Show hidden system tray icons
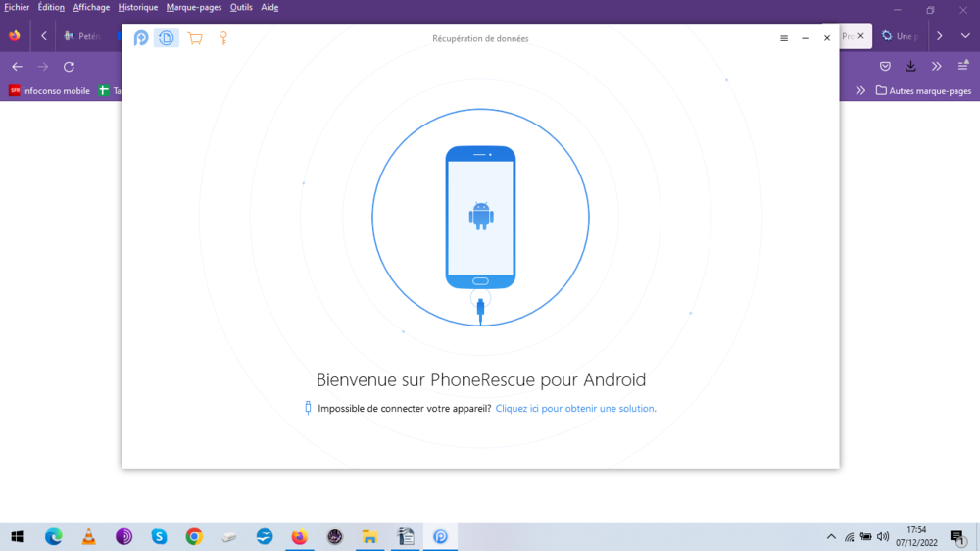Image resolution: width=980 pixels, height=551 pixels. click(x=831, y=536)
